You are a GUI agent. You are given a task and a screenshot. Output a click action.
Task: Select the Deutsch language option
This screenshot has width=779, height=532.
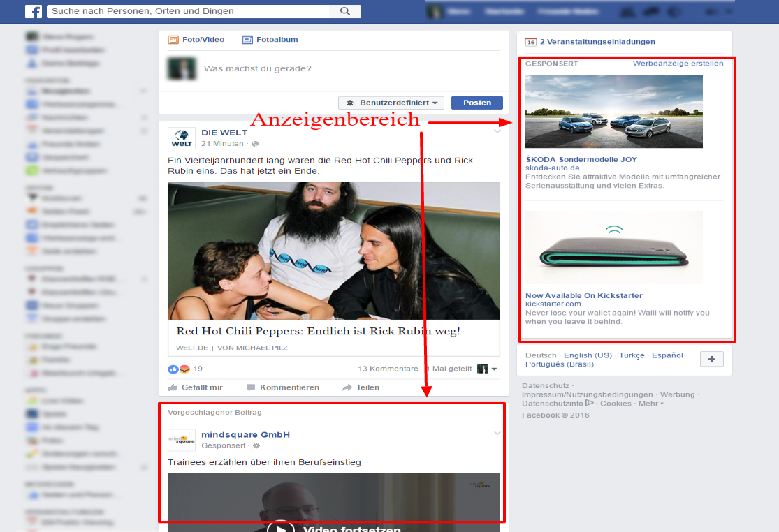541,355
